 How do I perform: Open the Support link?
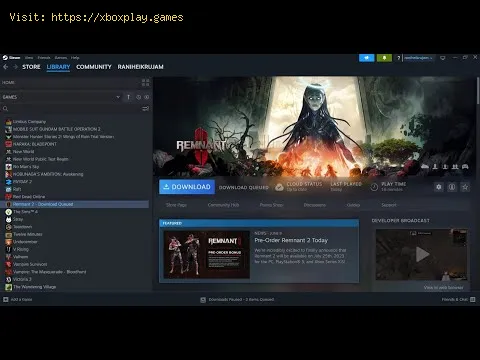coord(389,205)
